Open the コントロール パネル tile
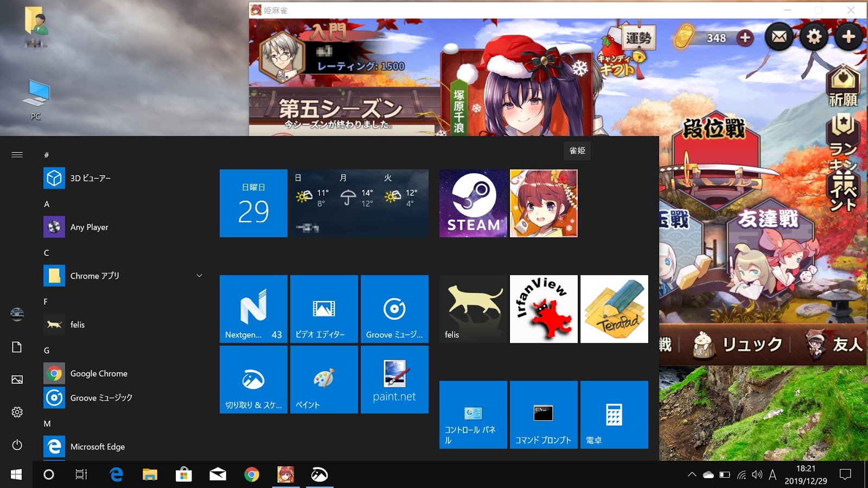Screen dimensions: 868x488 coord(473,415)
